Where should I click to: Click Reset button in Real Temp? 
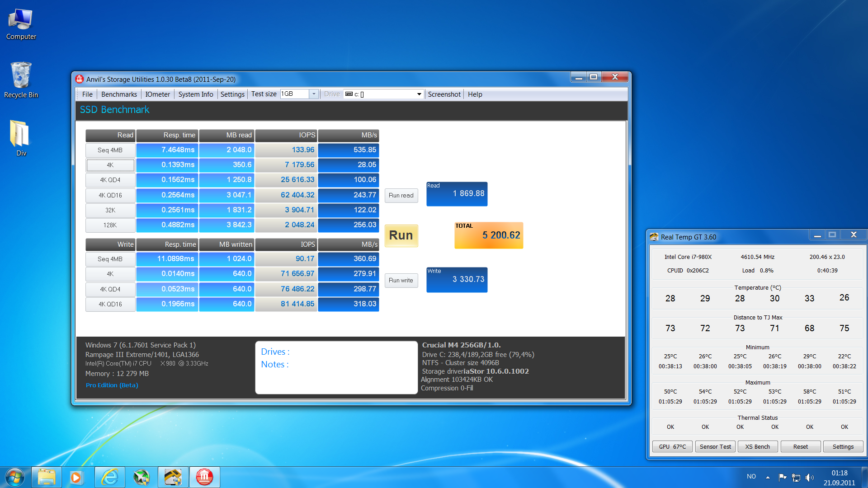(801, 446)
